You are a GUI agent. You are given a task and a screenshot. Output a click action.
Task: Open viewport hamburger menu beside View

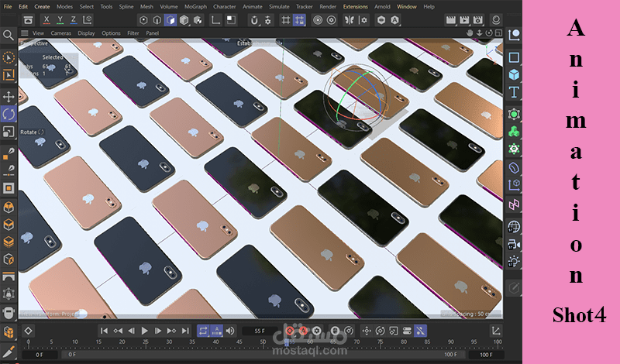pos(25,33)
